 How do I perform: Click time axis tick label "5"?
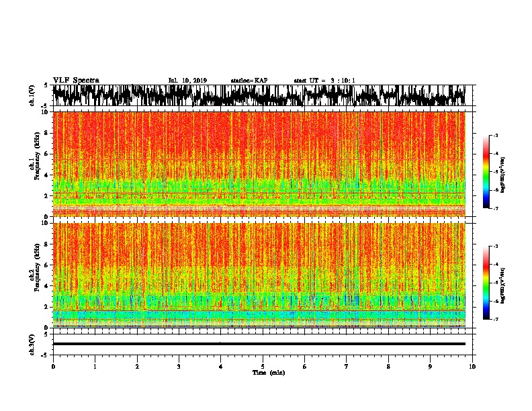click(263, 367)
